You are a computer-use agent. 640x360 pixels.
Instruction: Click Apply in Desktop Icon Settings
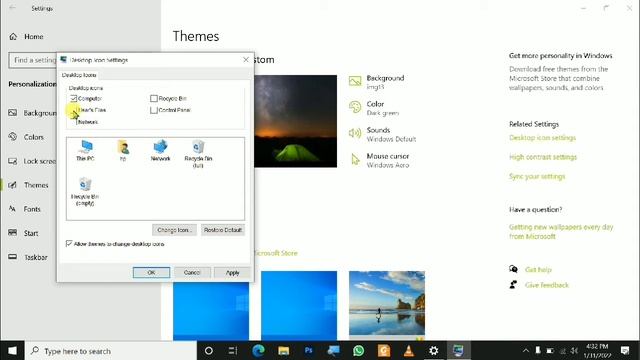click(232, 272)
